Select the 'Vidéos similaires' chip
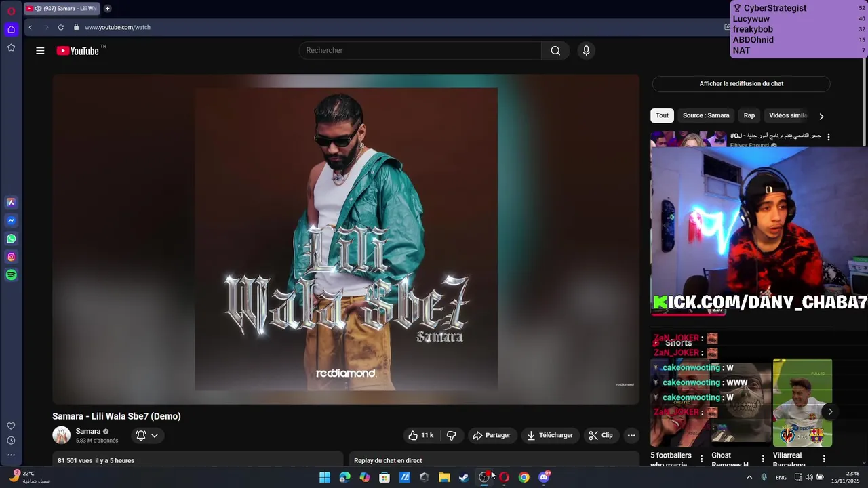 [788, 115]
